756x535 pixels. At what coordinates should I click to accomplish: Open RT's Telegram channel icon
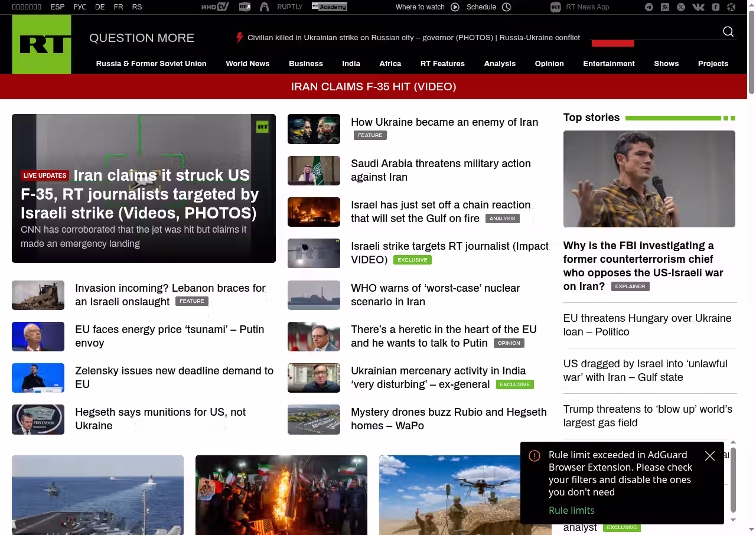(x=649, y=7)
